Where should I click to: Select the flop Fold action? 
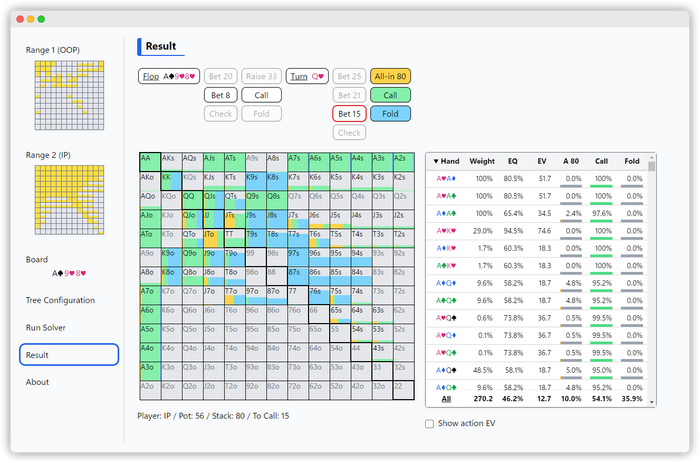tap(262, 114)
